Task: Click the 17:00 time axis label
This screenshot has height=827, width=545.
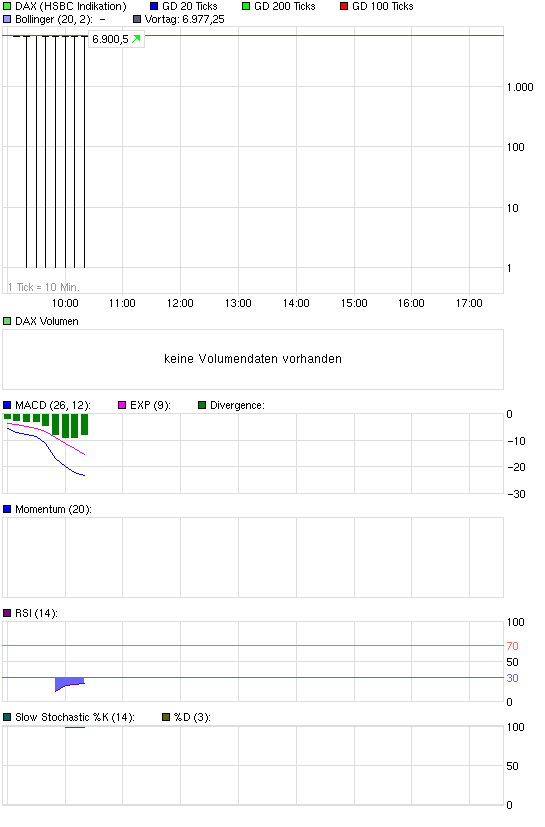Action: click(x=469, y=303)
